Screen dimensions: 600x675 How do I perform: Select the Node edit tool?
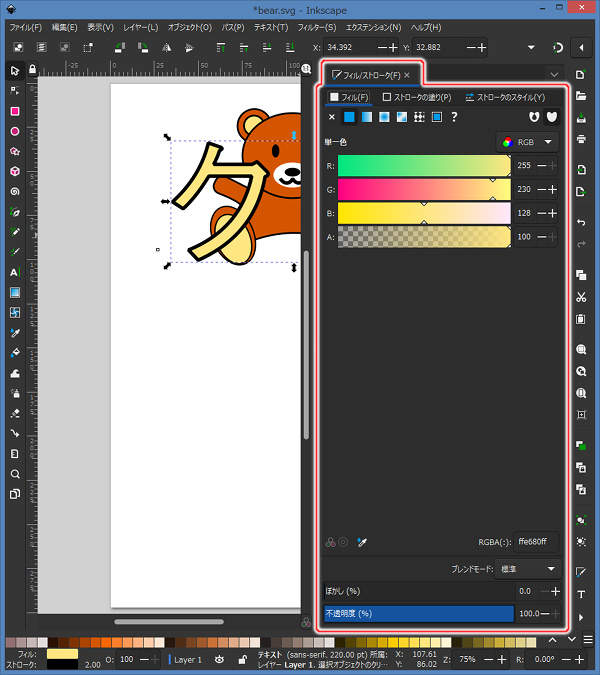(x=15, y=90)
